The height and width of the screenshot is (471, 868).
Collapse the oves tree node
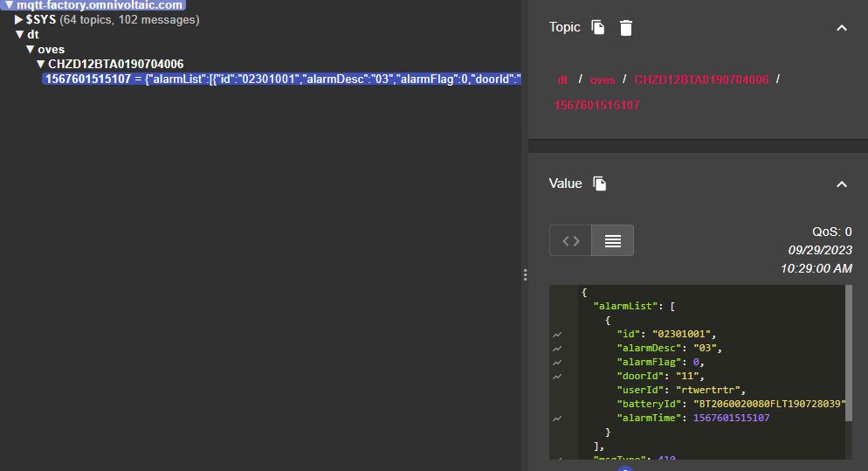click(x=30, y=50)
